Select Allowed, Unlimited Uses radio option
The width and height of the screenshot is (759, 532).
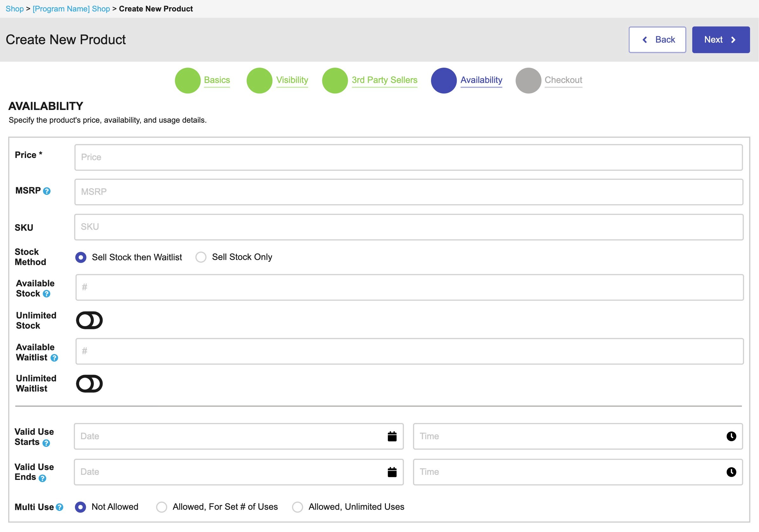(297, 507)
